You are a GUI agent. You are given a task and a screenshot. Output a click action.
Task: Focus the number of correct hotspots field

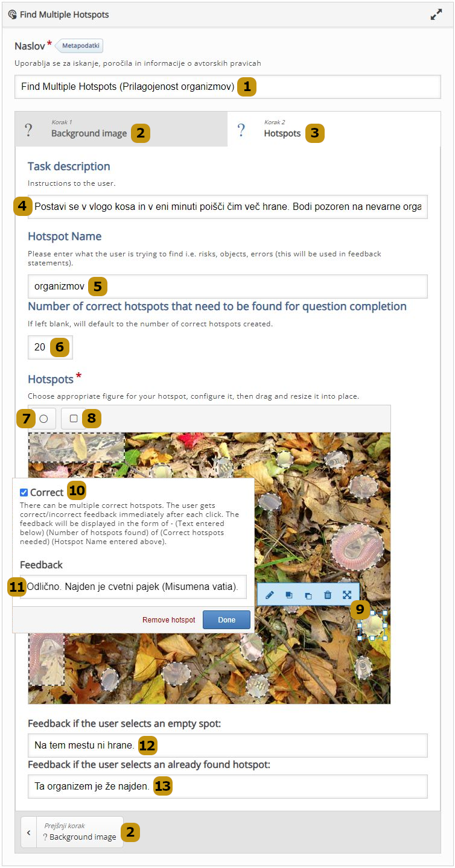pos(50,347)
